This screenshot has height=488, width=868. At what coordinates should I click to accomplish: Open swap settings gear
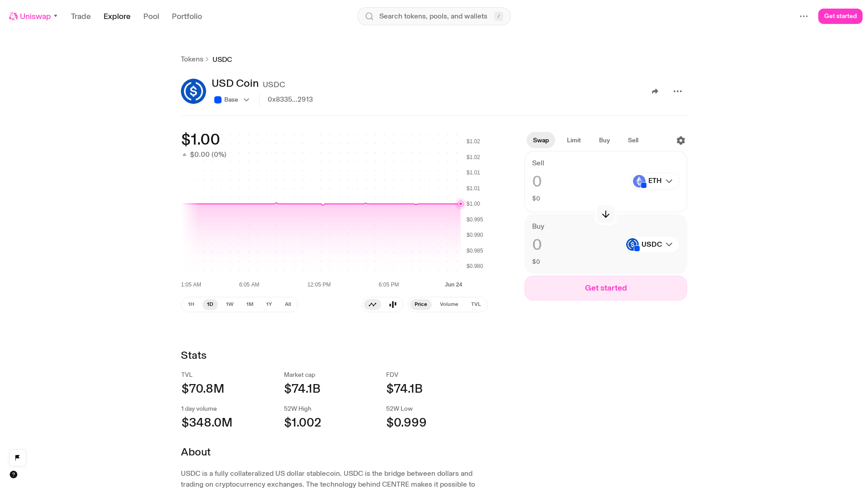(x=681, y=141)
